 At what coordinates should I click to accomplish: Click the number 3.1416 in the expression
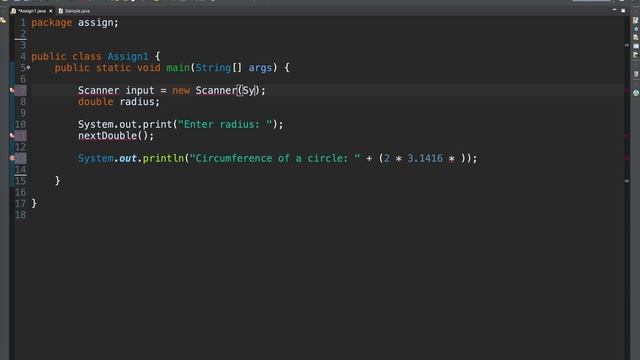[x=425, y=158]
